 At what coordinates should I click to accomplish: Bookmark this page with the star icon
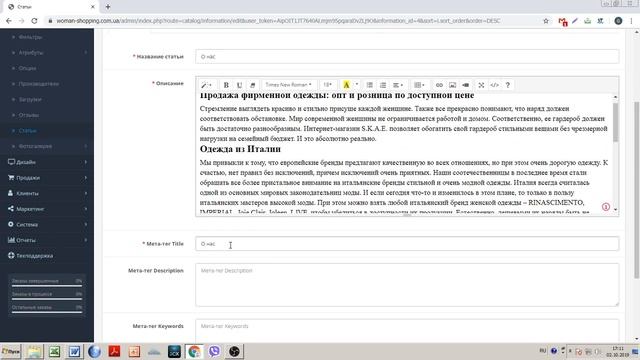point(546,21)
